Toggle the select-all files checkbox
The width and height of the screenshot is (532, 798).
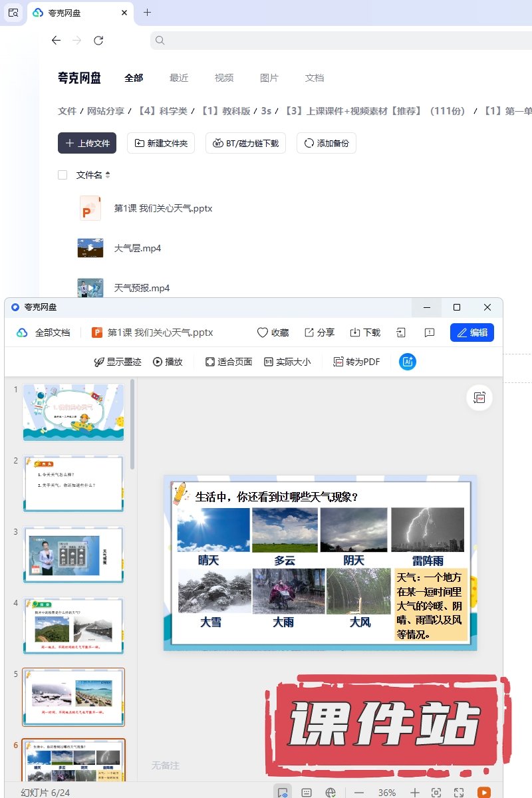(x=63, y=175)
